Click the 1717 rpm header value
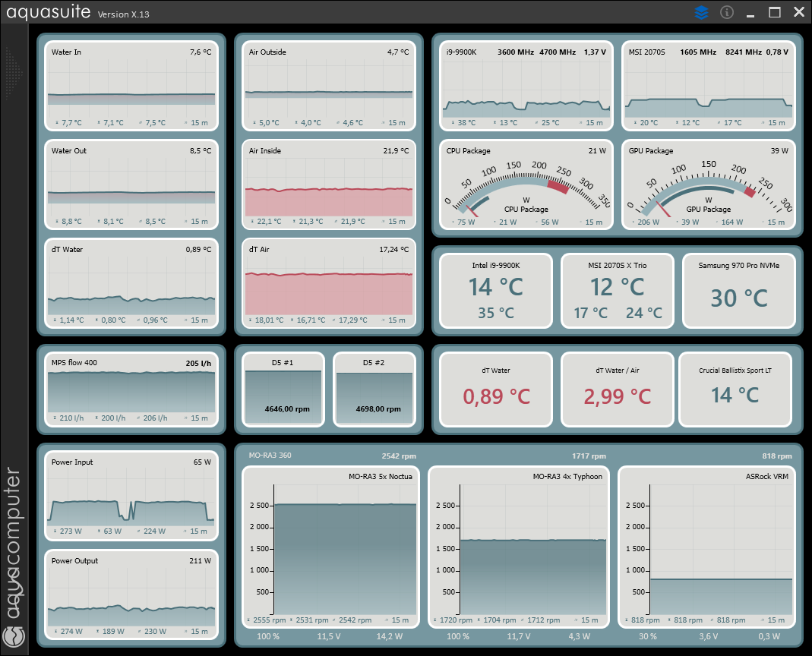Viewport: 812px width, 656px height. click(x=589, y=456)
